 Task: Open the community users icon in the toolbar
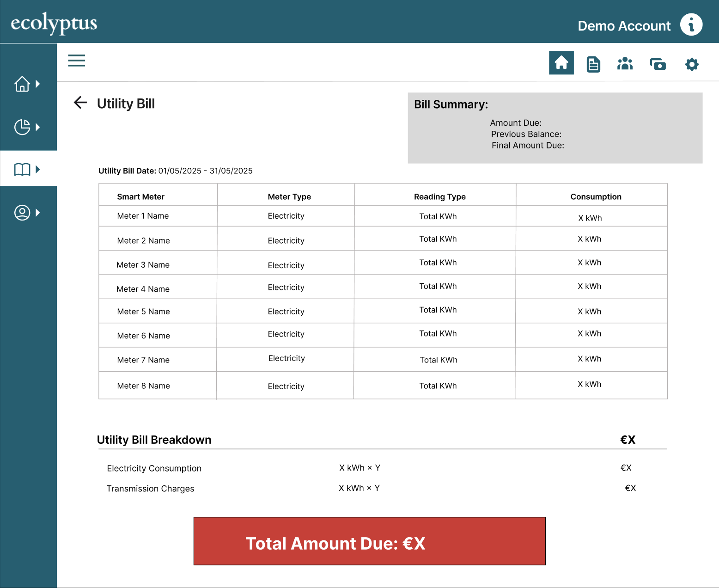(x=625, y=64)
